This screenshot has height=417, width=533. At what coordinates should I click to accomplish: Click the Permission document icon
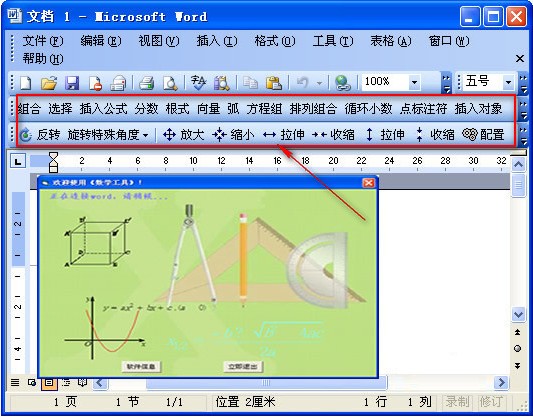(95, 83)
